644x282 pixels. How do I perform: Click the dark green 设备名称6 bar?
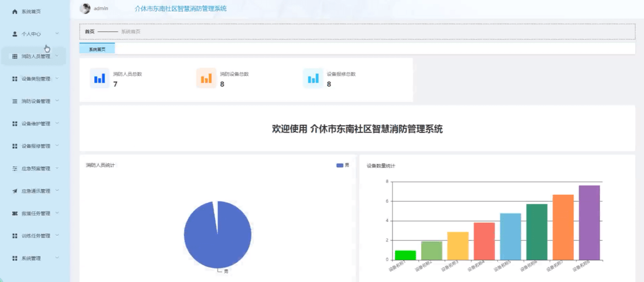(x=537, y=232)
